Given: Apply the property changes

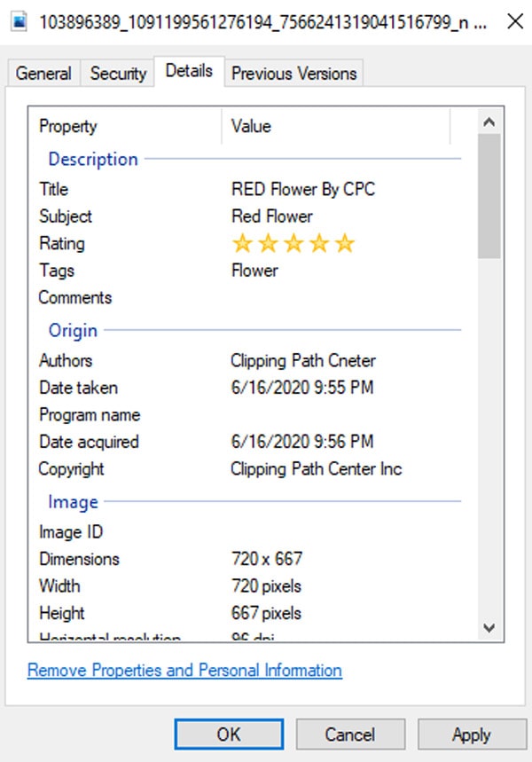Looking at the screenshot, I should pyautogui.click(x=472, y=735).
